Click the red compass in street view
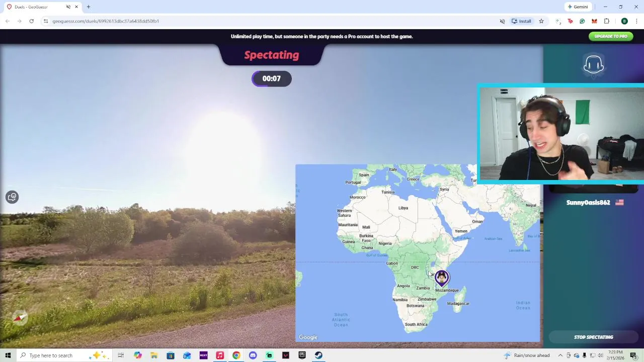The width and height of the screenshot is (644, 362). (20, 317)
